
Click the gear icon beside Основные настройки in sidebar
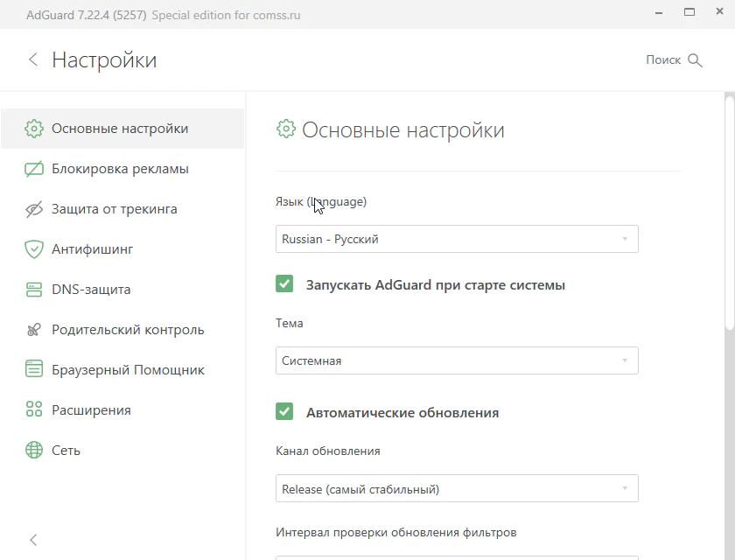point(34,129)
